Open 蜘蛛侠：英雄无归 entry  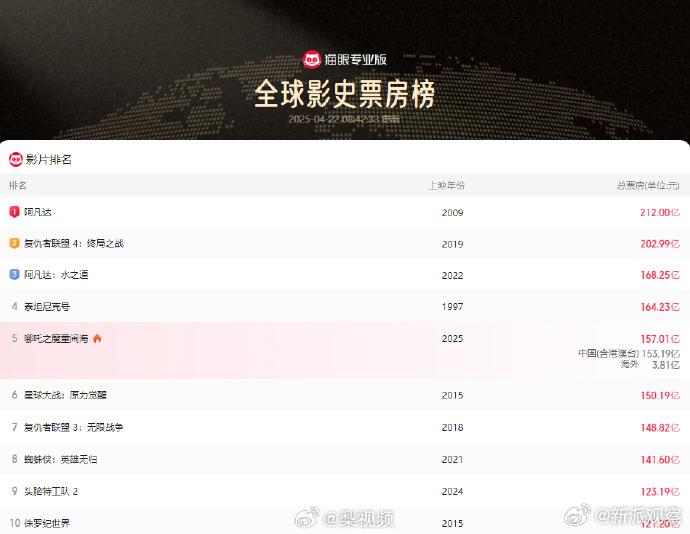[x=61, y=459]
